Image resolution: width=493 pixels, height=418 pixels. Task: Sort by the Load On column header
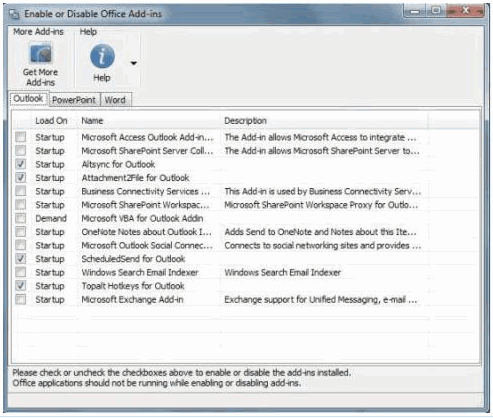51,121
